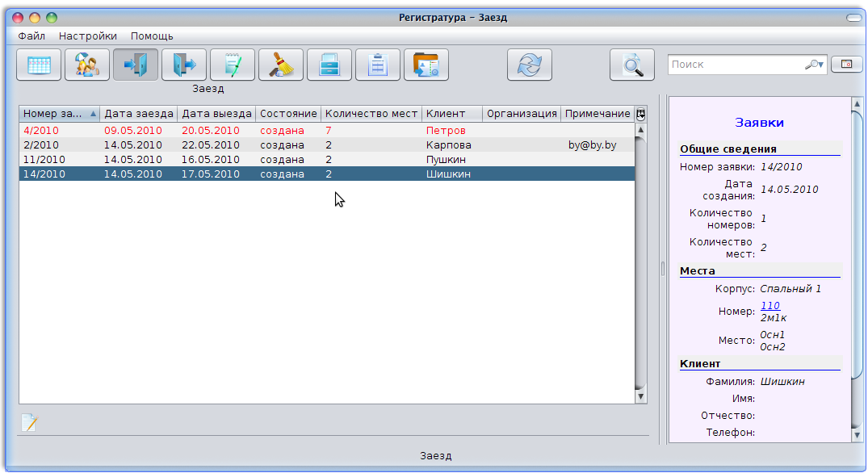
Task: Click Места section header
Action: (698, 271)
